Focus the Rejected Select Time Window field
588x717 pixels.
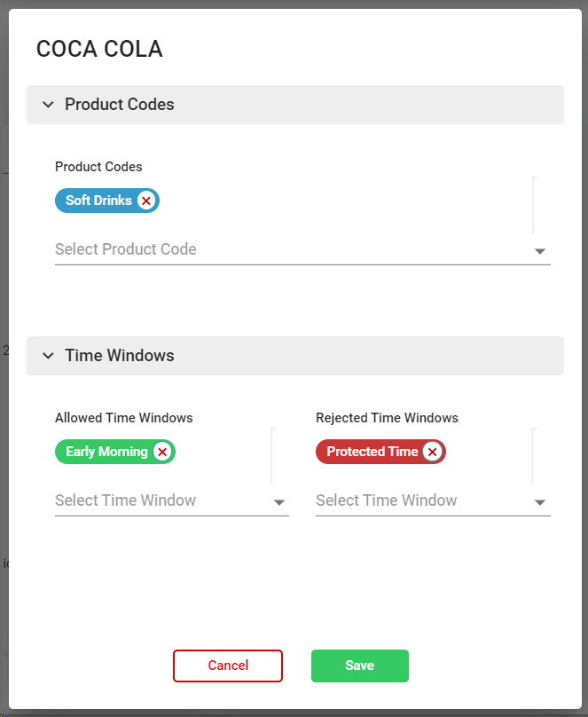point(421,500)
